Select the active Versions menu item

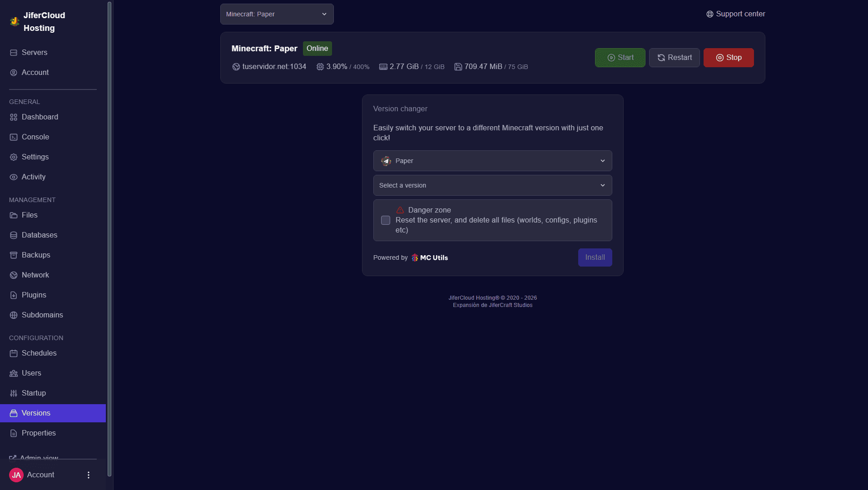(53, 413)
